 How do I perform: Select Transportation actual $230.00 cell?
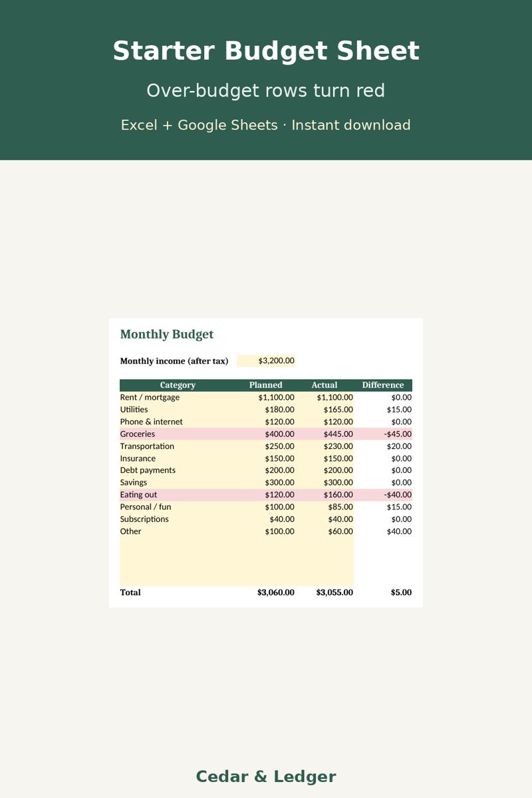click(x=325, y=446)
